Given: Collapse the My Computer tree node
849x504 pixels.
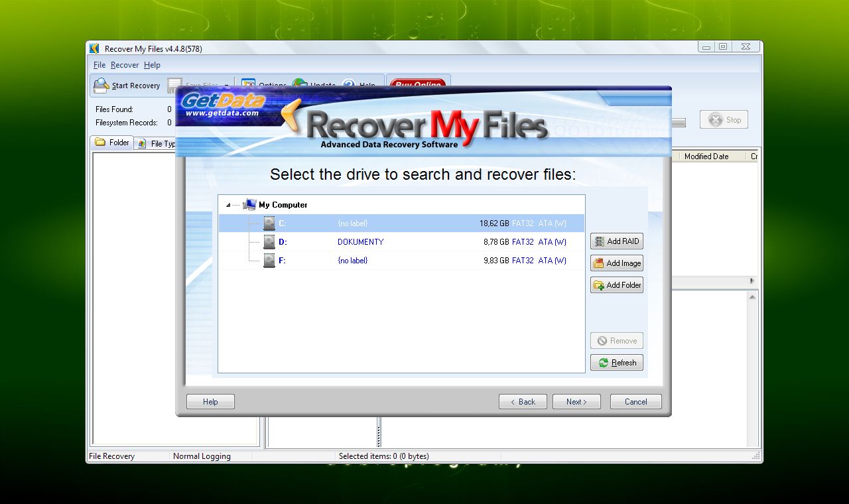Looking at the screenshot, I should pos(228,205).
